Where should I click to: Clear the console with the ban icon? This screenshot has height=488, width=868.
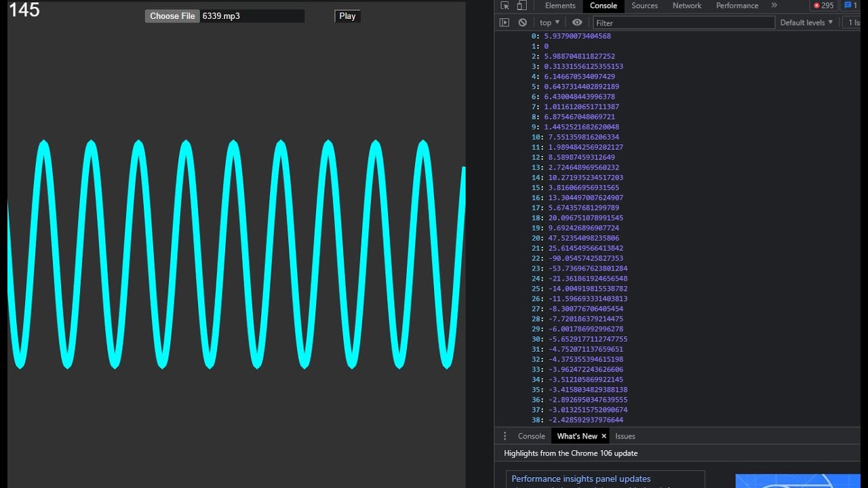point(522,22)
